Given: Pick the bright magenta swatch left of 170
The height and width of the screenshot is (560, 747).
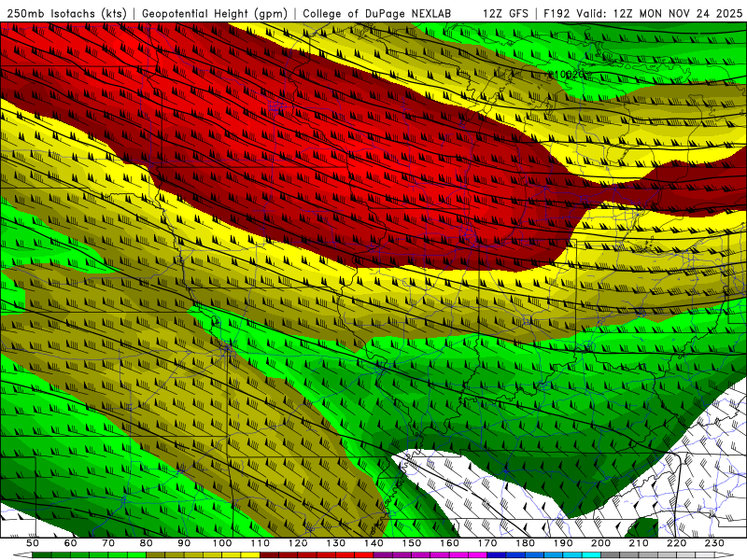Looking at the screenshot, I should [477, 555].
